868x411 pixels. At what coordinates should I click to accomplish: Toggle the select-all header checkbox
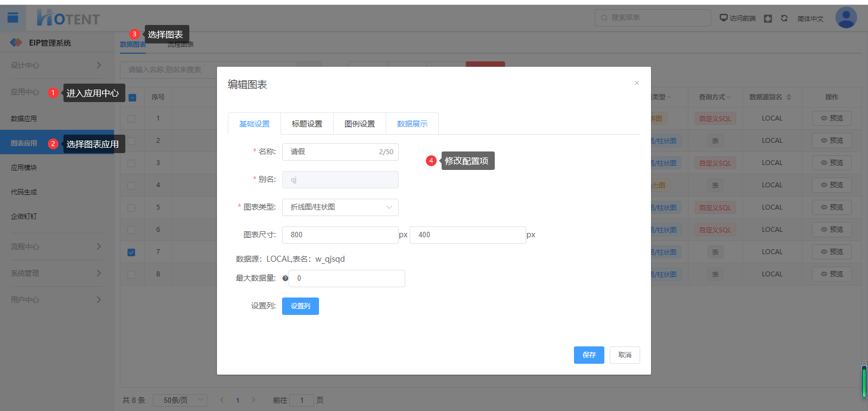[132, 98]
